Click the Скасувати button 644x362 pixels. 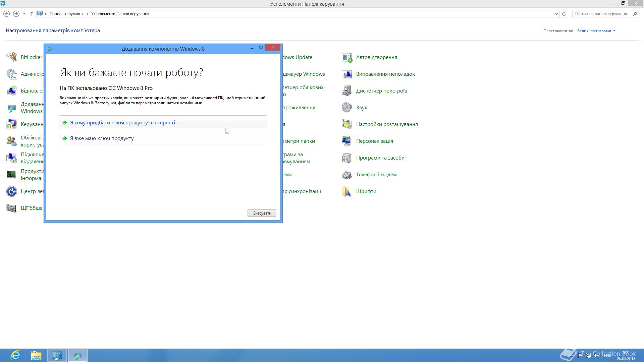pyautogui.click(x=262, y=213)
